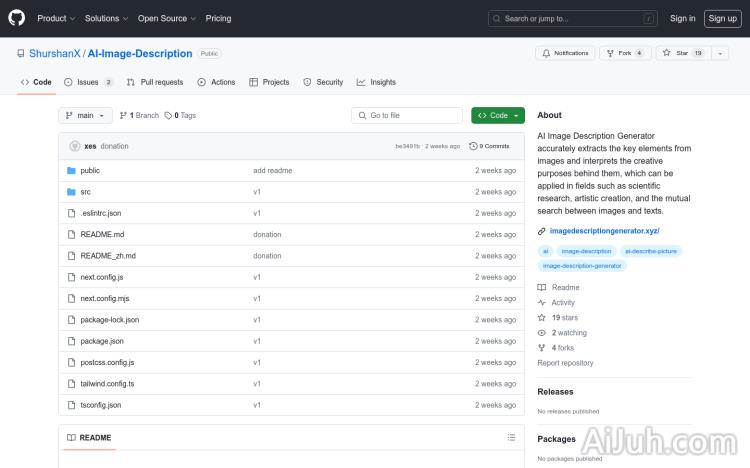View the 0 Tags list
The height and width of the screenshot is (468, 750).
pyautogui.click(x=180, y=116)
